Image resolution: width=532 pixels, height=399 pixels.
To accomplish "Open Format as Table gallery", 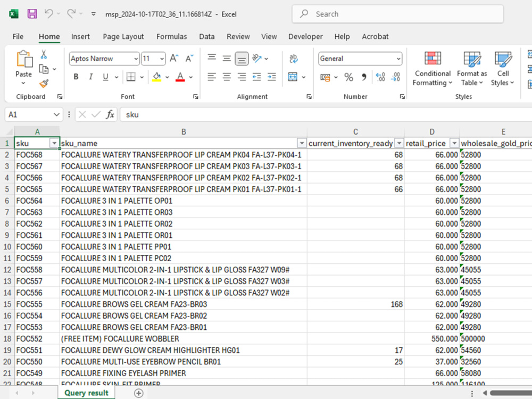I will [471, 68].
